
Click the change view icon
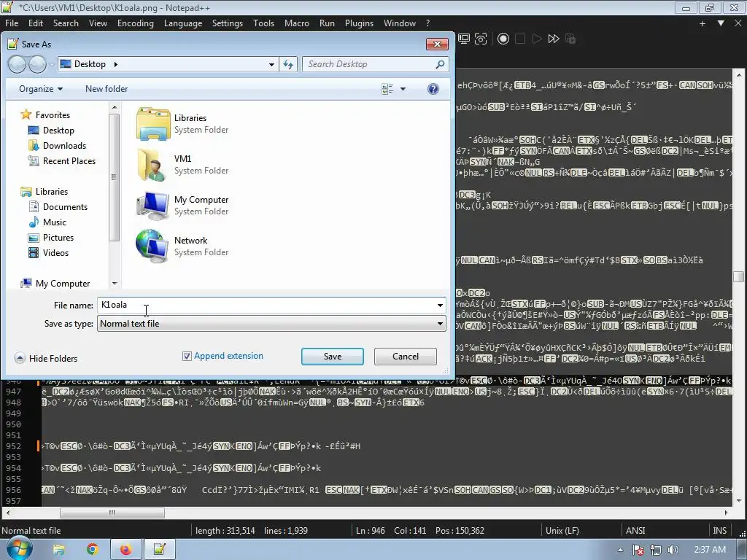click(x=387, y=89)
